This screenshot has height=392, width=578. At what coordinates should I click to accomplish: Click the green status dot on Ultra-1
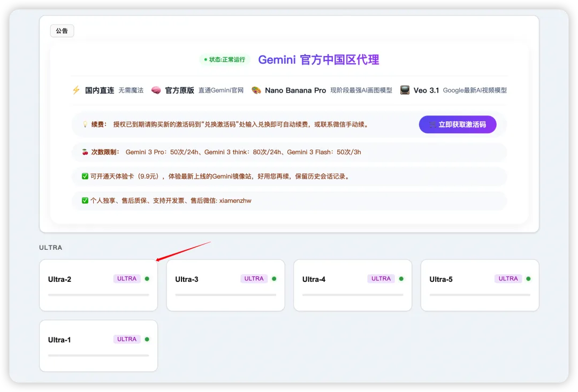pos(147,339)
